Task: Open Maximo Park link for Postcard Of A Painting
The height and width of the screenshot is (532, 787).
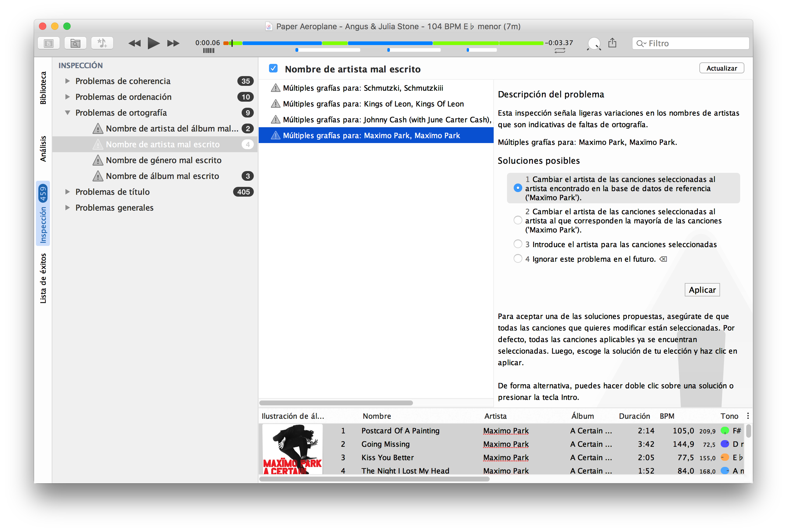Action: click(x=505, y=431)
